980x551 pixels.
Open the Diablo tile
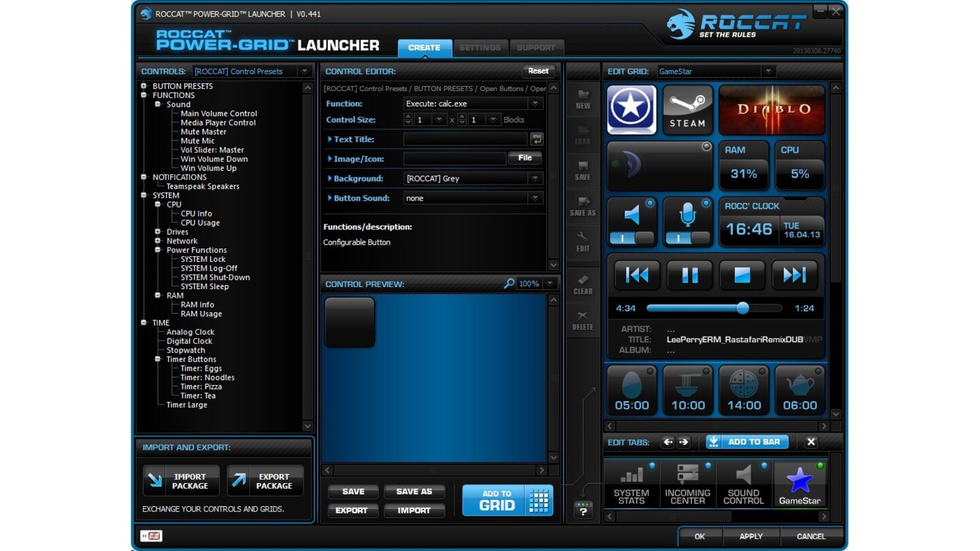[x=772, y=109]
